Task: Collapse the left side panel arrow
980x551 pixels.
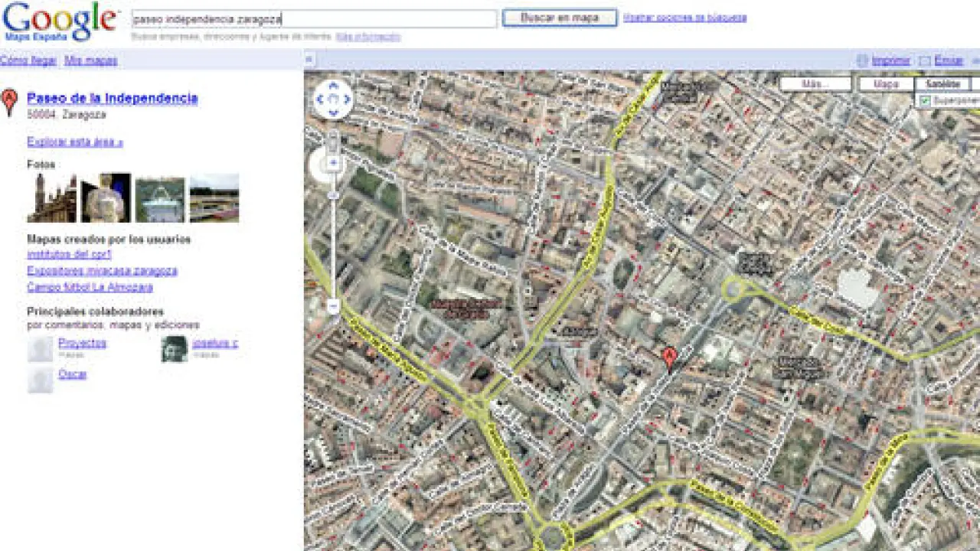Action: coord(309,60)
